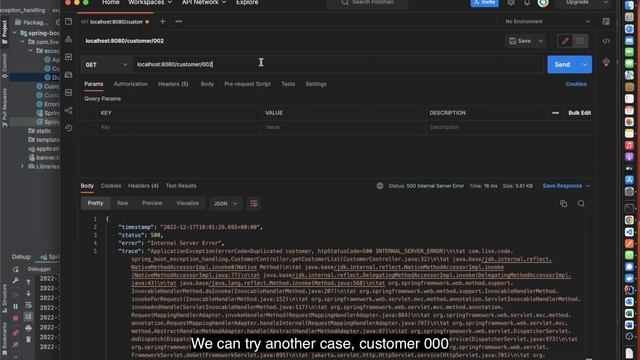Open Music app in macOS dock

[x=629, y=145]
